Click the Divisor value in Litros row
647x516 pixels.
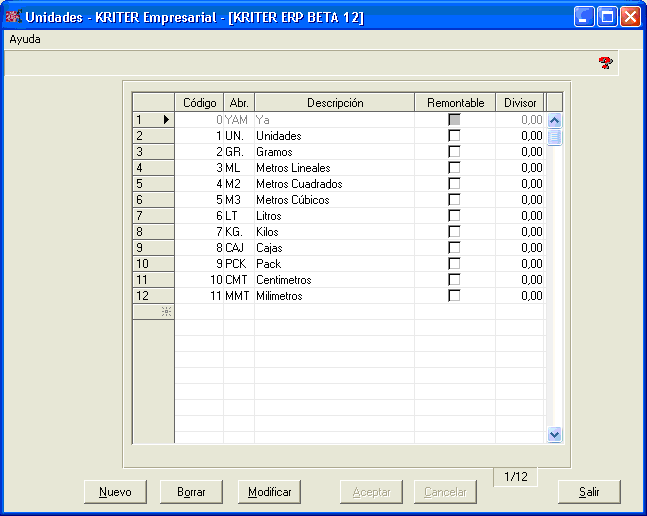[520, 216]
